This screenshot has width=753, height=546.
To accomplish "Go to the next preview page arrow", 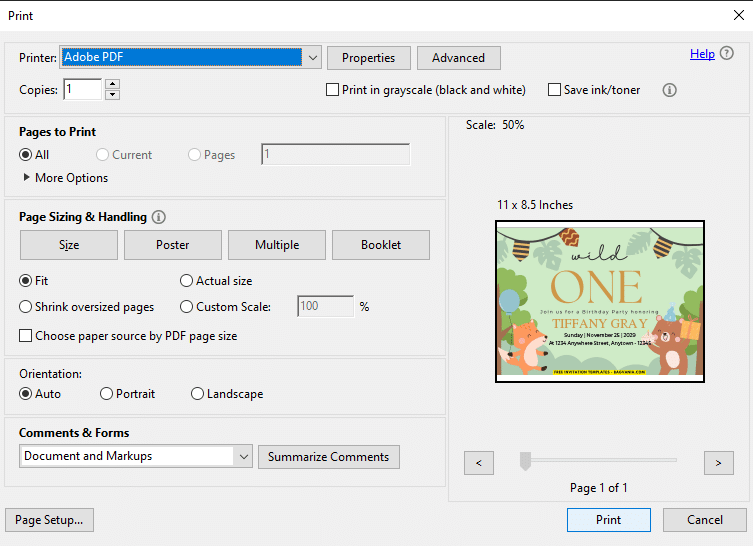I will click(x=718, y=463).
